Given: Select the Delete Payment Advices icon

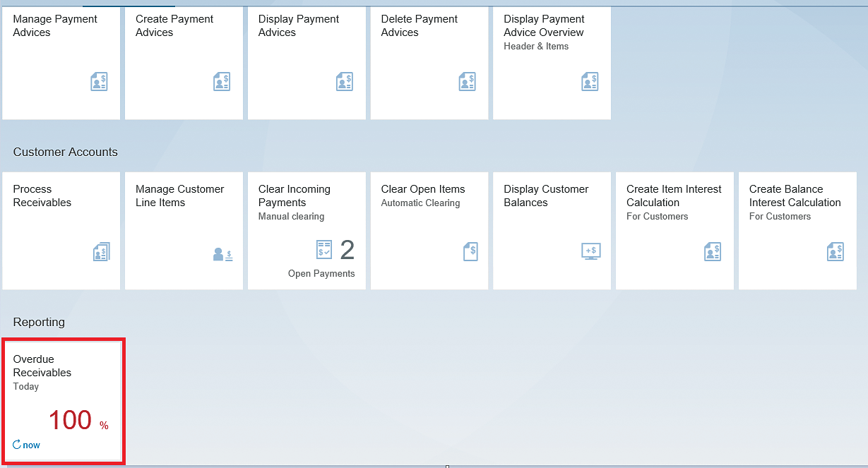Looking at the screenshot, I should [467, 81].
